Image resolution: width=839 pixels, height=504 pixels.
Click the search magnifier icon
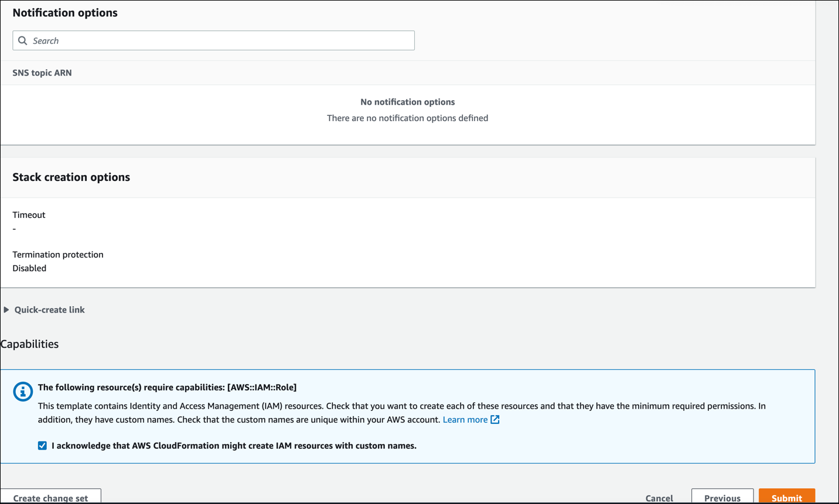coord(23,40)
